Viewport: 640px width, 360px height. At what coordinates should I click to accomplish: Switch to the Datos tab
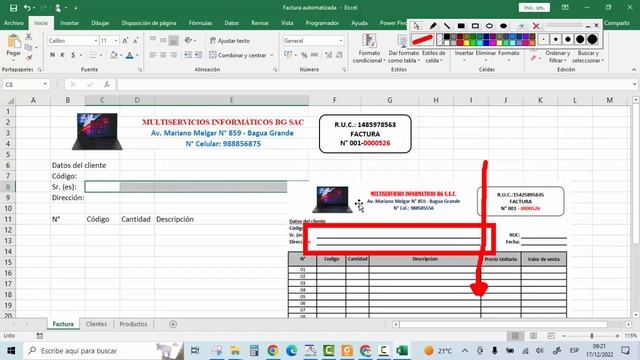click(x=231, y=23)
